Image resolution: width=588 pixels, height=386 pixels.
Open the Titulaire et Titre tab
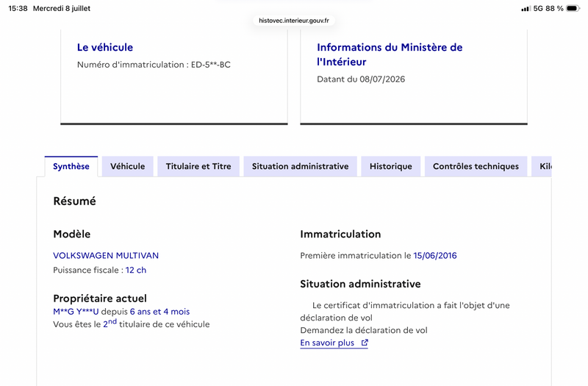(198, 166)
